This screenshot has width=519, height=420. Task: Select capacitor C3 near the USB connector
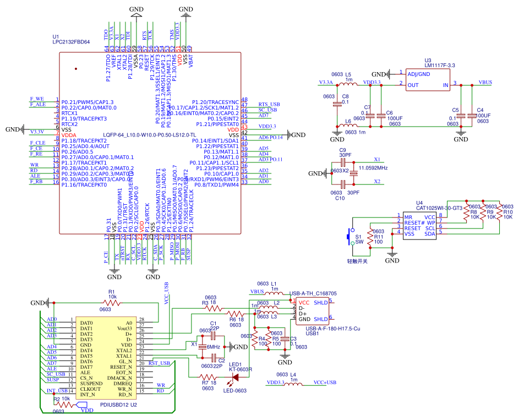click(x=285, y=339)
